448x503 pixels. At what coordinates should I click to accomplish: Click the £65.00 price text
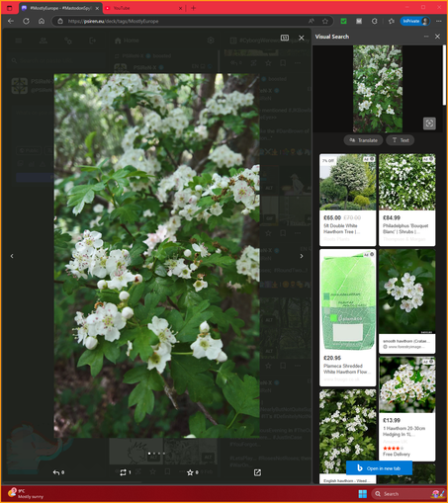pyautogui.click(x=332, y=217)
